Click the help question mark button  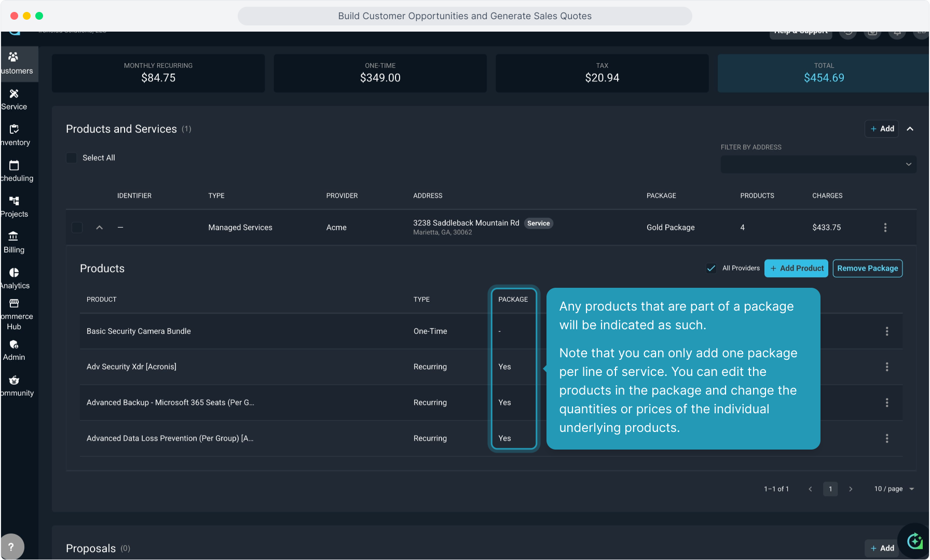tap(11, 547)
